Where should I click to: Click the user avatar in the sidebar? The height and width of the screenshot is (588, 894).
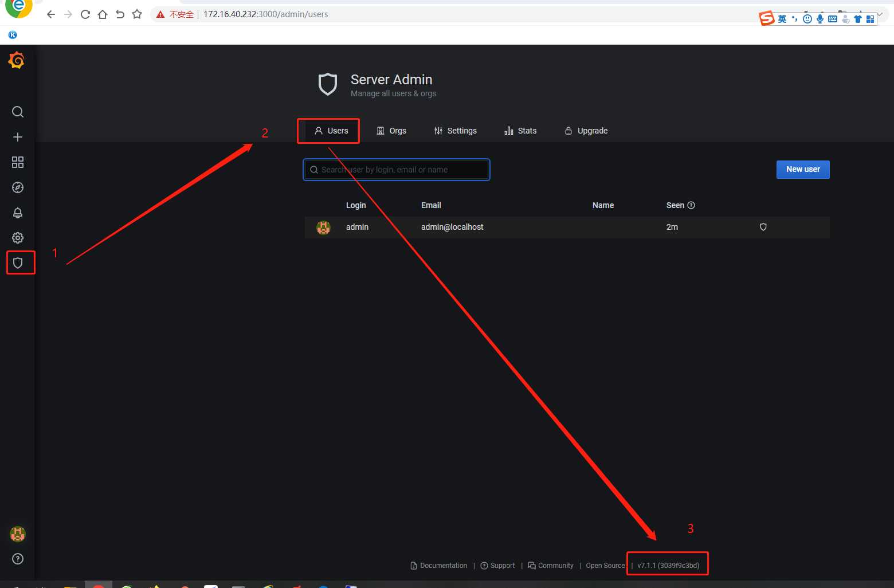coord(18,534)
